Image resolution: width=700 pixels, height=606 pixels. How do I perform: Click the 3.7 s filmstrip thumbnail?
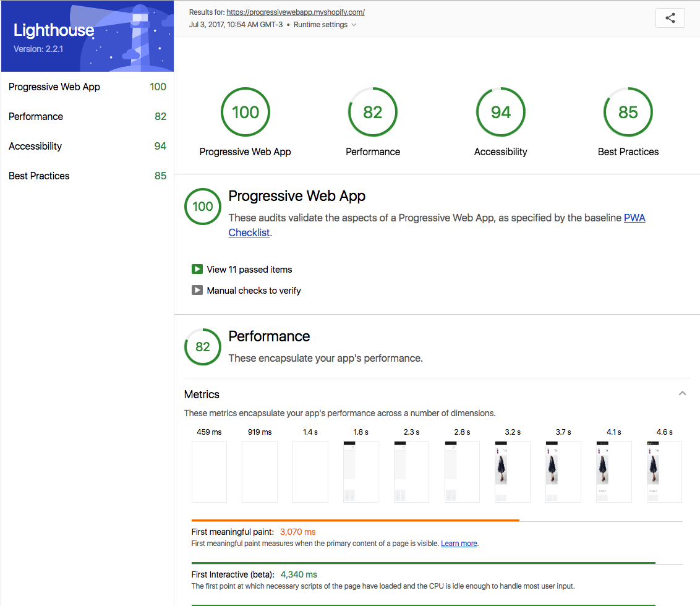[x=563, y=472]
